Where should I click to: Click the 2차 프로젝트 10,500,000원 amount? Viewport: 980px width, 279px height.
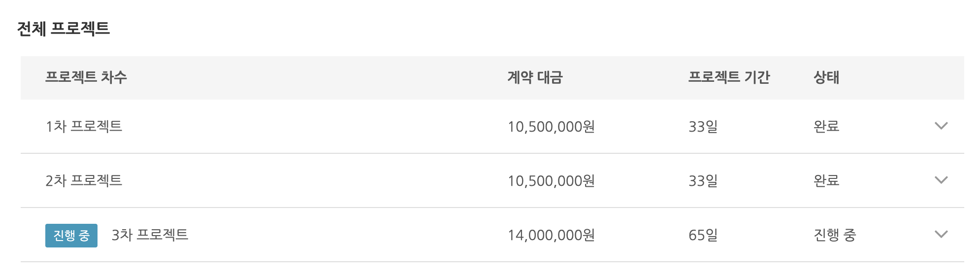[551, 181]
